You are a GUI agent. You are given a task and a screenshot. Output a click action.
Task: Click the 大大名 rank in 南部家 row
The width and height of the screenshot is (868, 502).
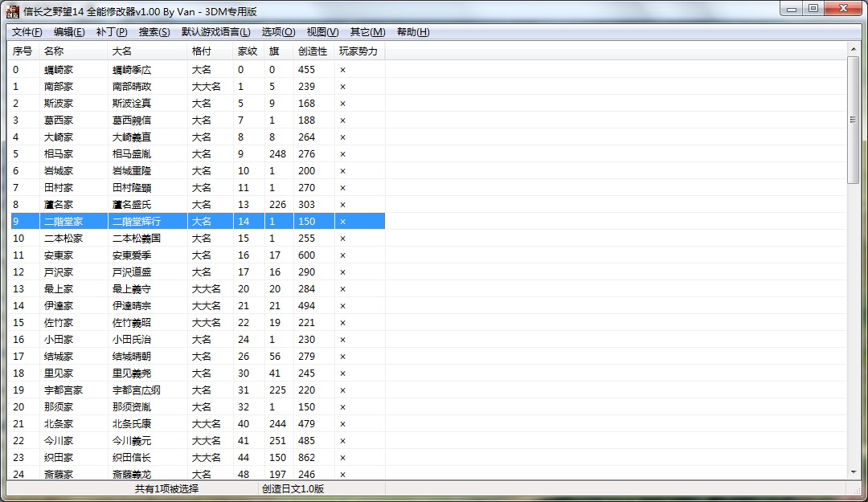click(x=206, y=86)
